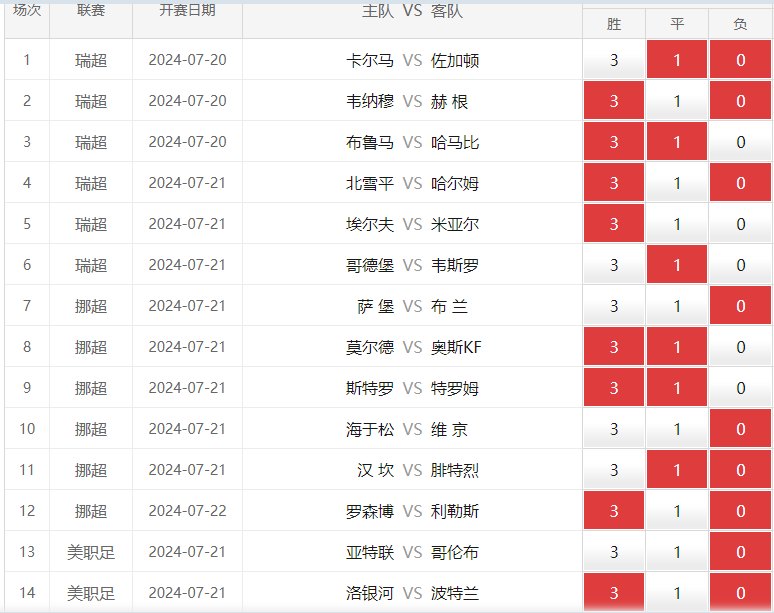This screenshot has height=613, width=774.
Task: Toggle win (3) for 海于松 VS 维京
Action: pyautogui.click(x=614, y=428)
